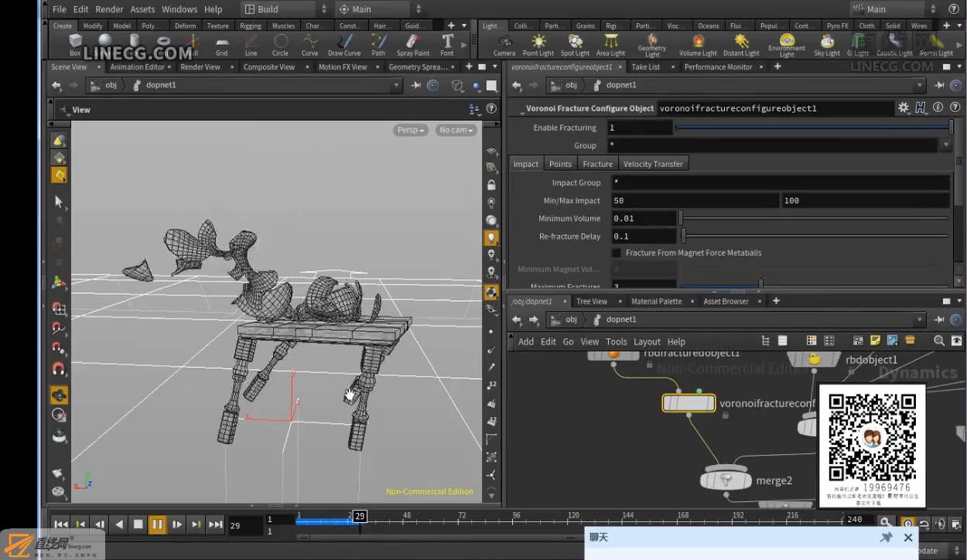Click the Min Impact field showing 50

click(x=695, y=200)
